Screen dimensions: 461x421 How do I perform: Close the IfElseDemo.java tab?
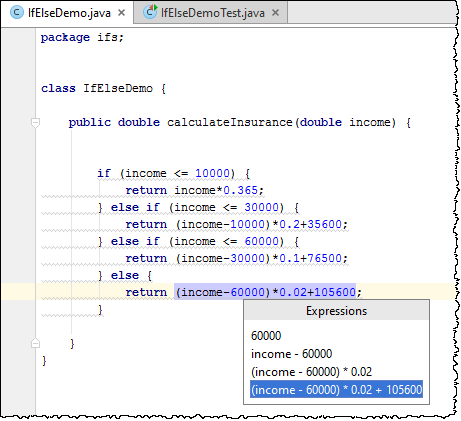[x=122, y=13]
